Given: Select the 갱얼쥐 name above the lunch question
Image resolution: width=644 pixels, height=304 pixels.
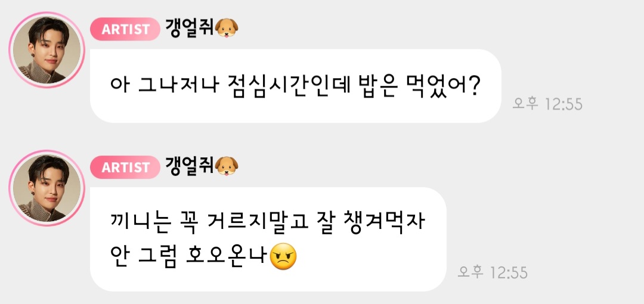Looking at the screenshot, I should point(190,29).
